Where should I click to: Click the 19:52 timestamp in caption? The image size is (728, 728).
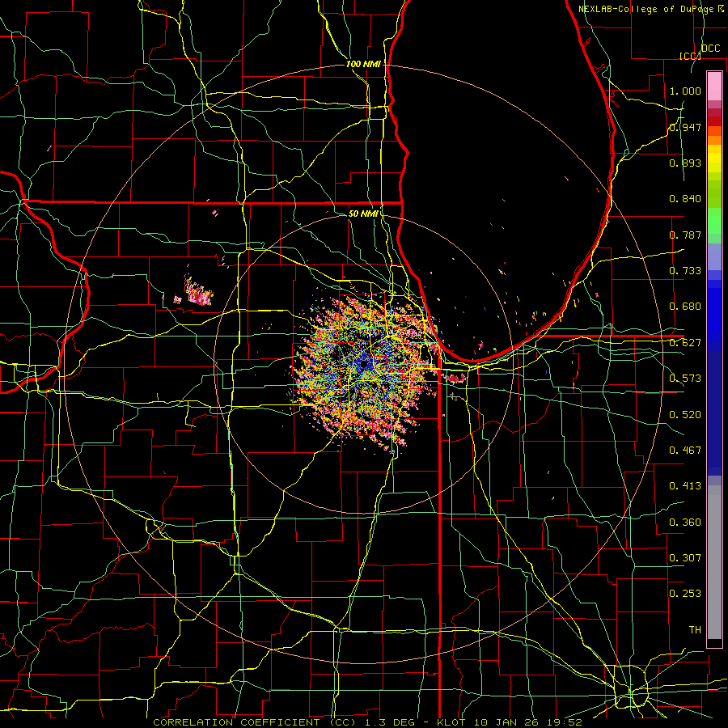[564, 722]
